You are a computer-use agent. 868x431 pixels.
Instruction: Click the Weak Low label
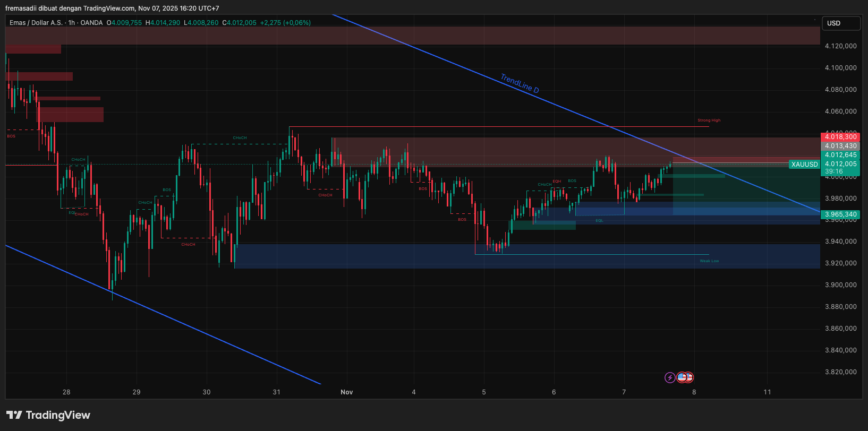coord(709,261)
